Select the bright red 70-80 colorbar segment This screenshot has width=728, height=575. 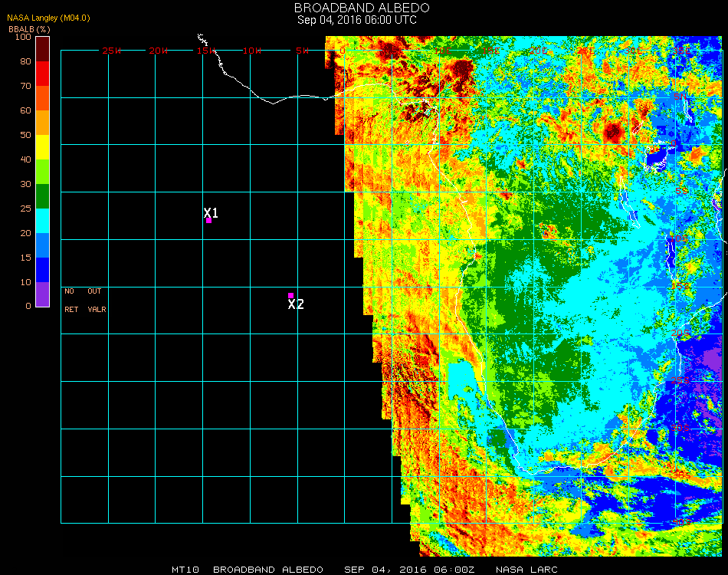pyautogui.click(x=42, y=74)
